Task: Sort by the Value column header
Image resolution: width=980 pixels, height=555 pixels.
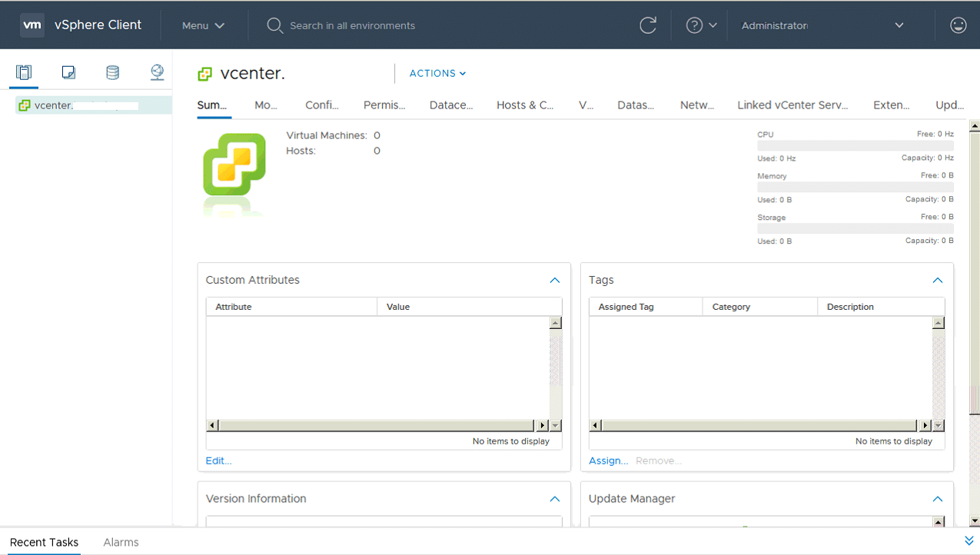Action: click(x=470, y=307)
